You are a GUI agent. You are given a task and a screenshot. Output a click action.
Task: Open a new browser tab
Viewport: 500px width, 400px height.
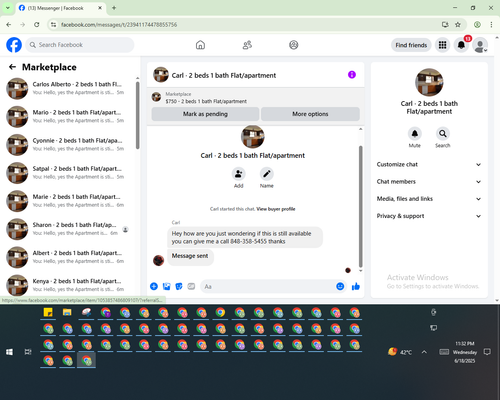point(114,8)
